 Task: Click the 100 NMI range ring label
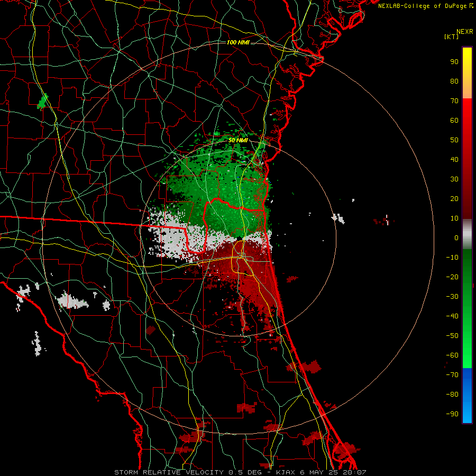click(238, 42)
